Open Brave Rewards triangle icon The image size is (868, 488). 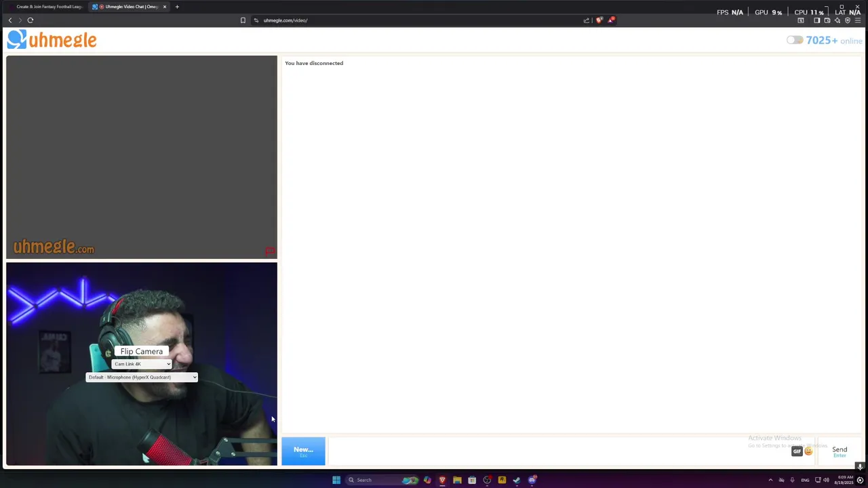click(x=611, y=20)
